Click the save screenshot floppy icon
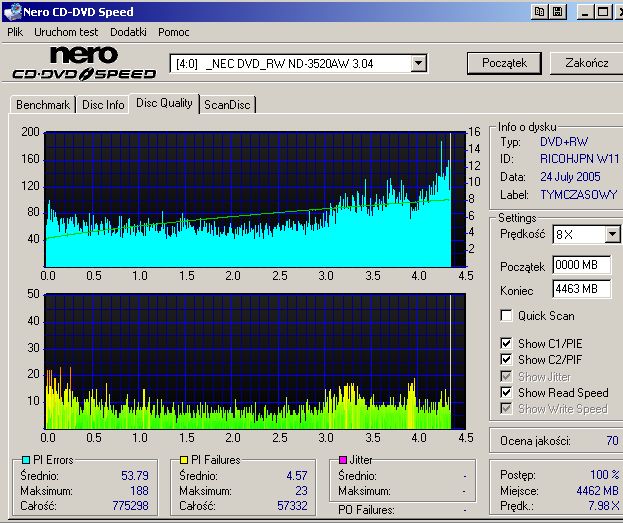The image size is (623, 523). click(x=557, y=12)
